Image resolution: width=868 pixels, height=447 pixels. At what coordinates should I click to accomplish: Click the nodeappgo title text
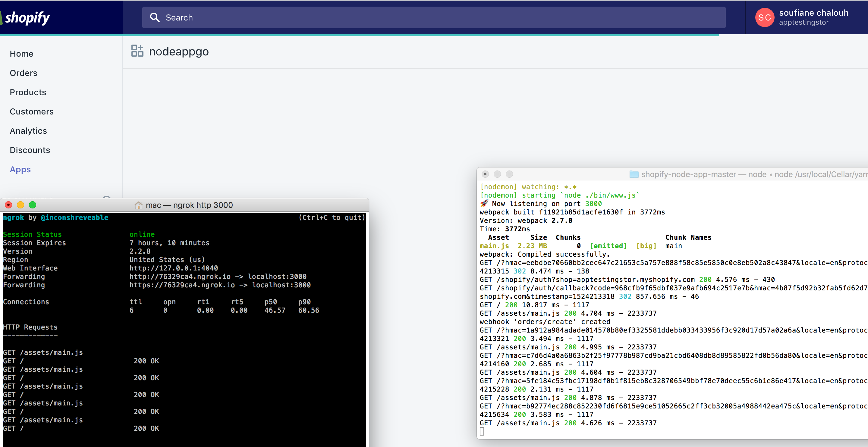click(179, 51)
